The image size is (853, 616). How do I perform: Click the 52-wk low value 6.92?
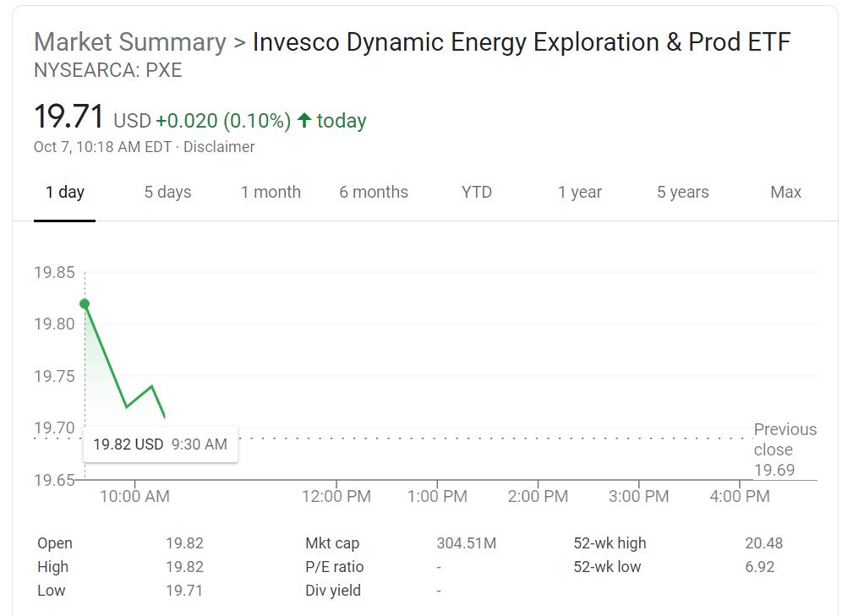click(x=759, y=566)
